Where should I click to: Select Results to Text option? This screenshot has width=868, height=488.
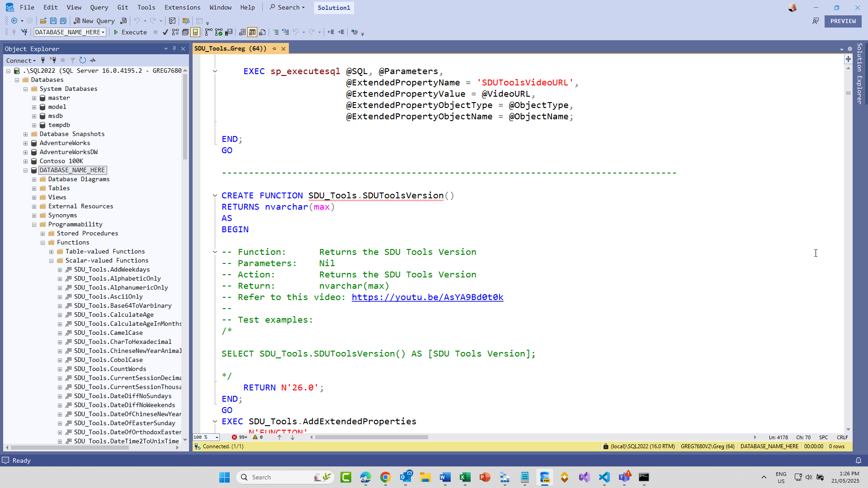pyautogui.click(x=242, y=32)
